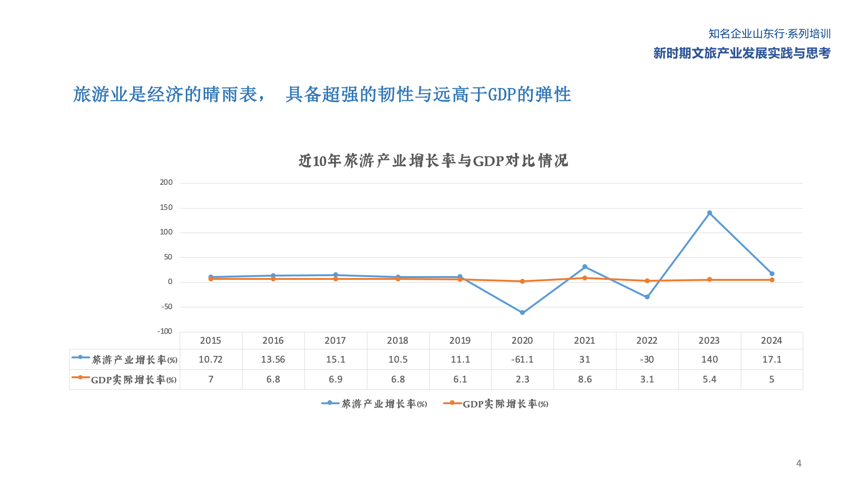
Task: Select the chart title 近10年旅游产业增长率与GDP对比情况
Action: coord(433,161)
